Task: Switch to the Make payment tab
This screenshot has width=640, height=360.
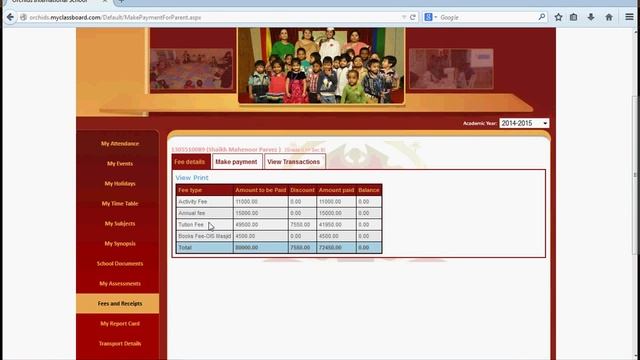Action: tap(236, 162)
